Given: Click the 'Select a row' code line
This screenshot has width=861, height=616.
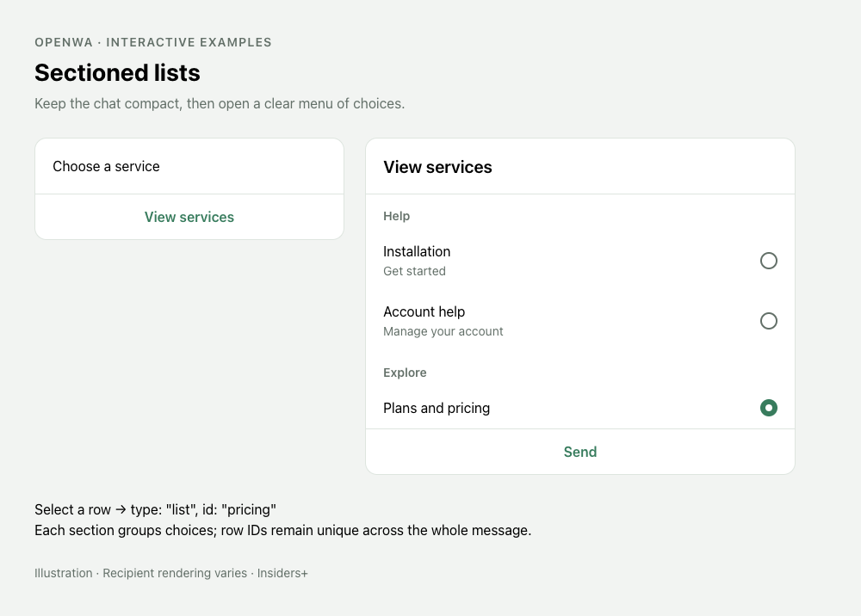Looking at the screenshot, I should tap(155, 509).
